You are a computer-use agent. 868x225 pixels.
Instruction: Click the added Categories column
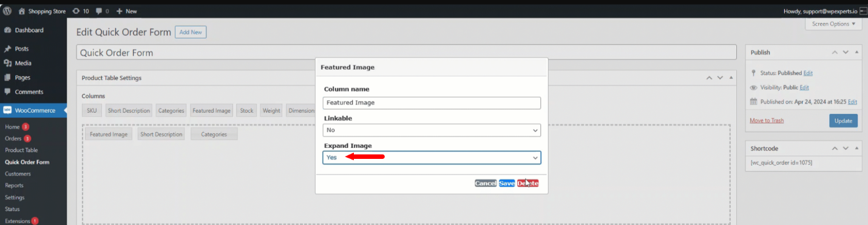(x=214, y=134)
